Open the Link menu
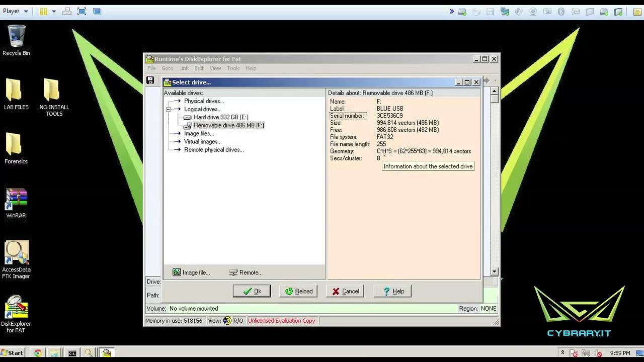 (x=184, y=68)
